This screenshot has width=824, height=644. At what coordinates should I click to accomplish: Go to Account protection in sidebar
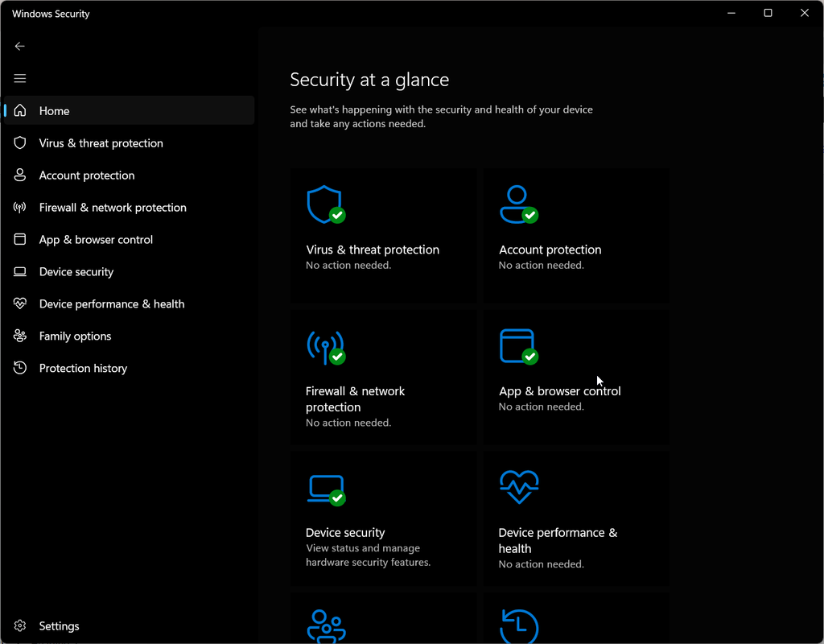(130, 175)
